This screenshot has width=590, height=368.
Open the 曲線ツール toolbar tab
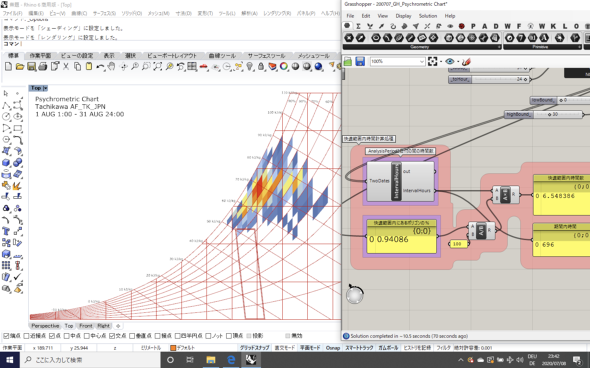point(222,56)
